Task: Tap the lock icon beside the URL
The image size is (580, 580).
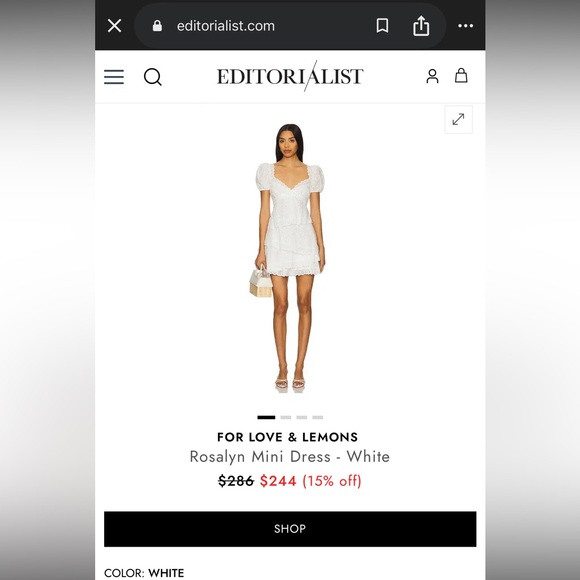Action: point(157,26)
